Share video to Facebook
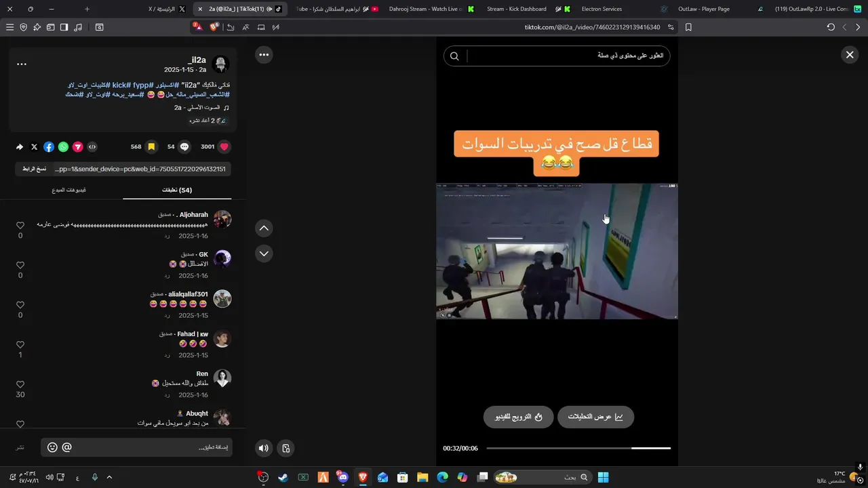This screenshot has height=488, width=868. pos(49,146)
